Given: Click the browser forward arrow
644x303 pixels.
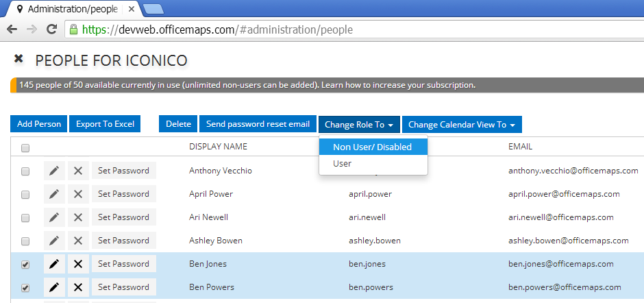Looking at the screenshot, I should coord(32,29).
